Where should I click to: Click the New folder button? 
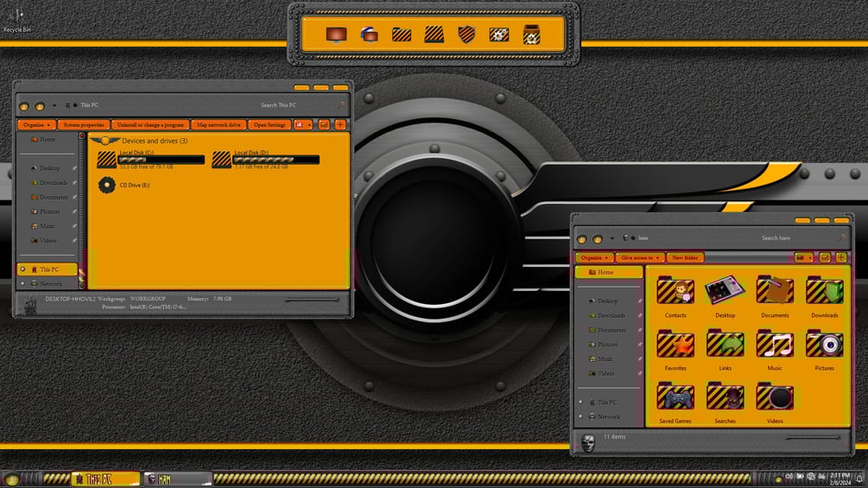(x=685, y=258)
